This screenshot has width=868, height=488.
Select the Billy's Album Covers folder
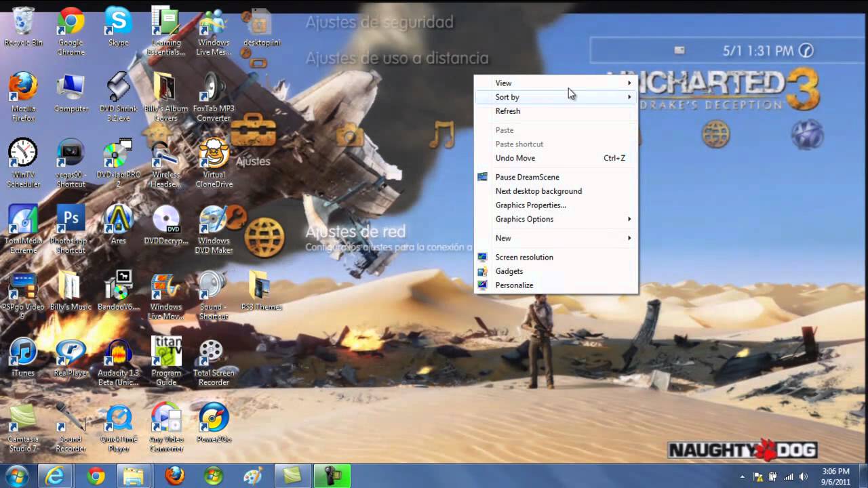pyautogui.click(x=166, y=97)
